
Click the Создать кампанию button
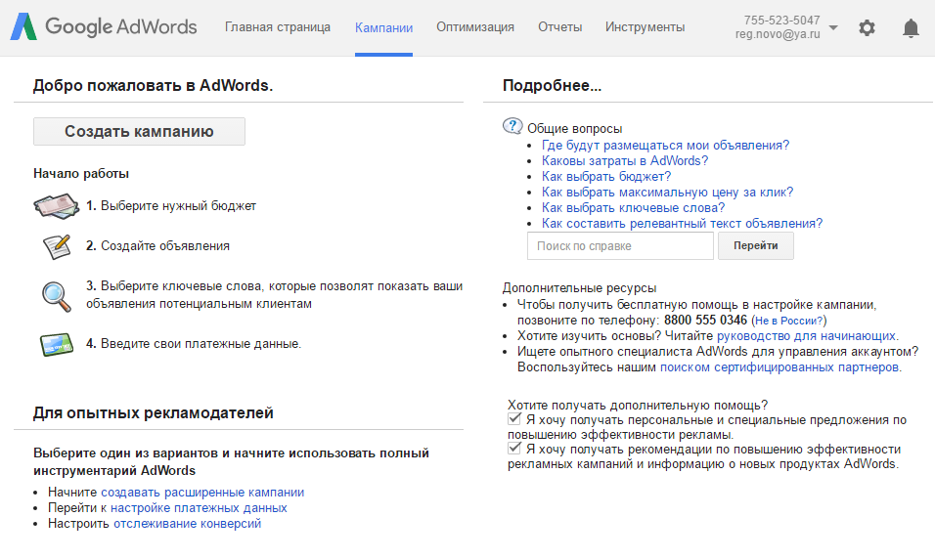pos(139,131)
